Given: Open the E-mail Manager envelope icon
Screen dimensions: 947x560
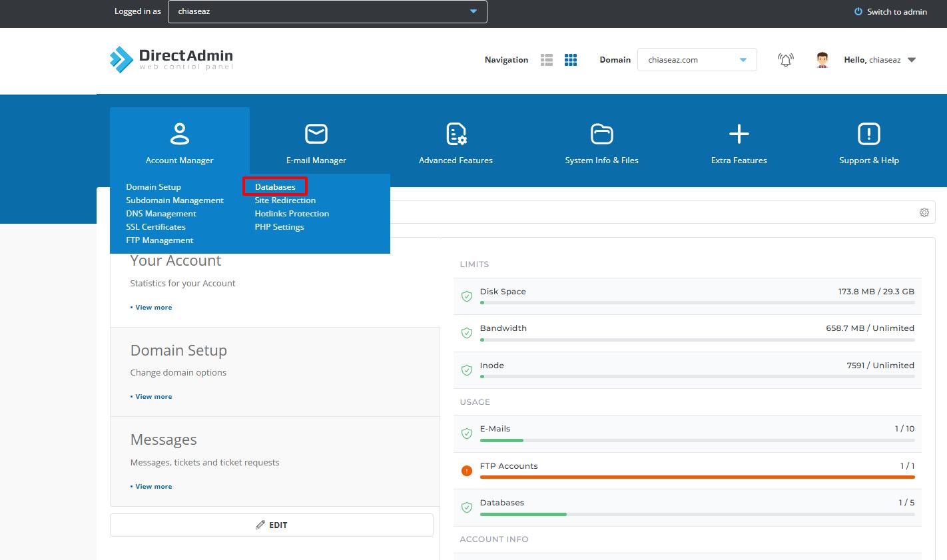Looking at the screenshot, I should pos(316,134).
